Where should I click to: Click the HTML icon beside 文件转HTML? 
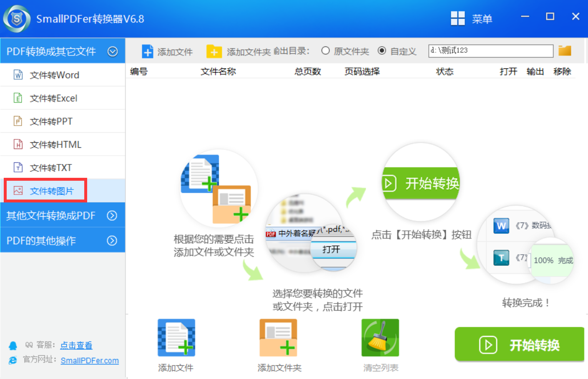(18, 144)
